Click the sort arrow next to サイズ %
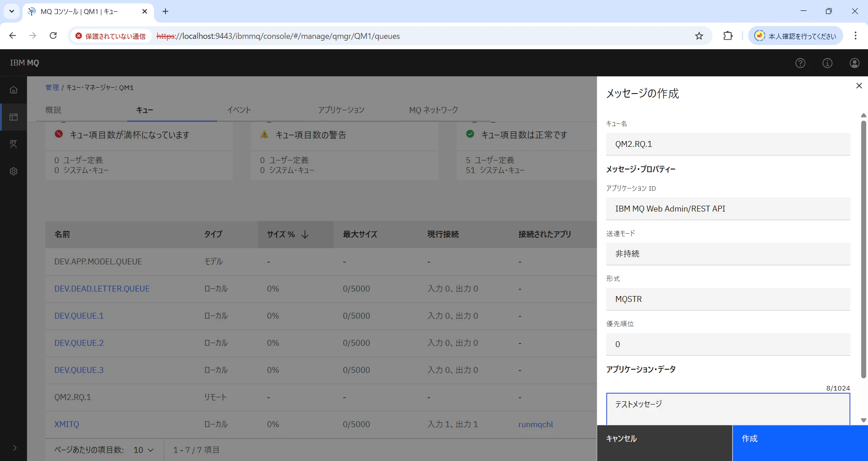The height and width of the screenshot is (461, 868). (305, 234)
